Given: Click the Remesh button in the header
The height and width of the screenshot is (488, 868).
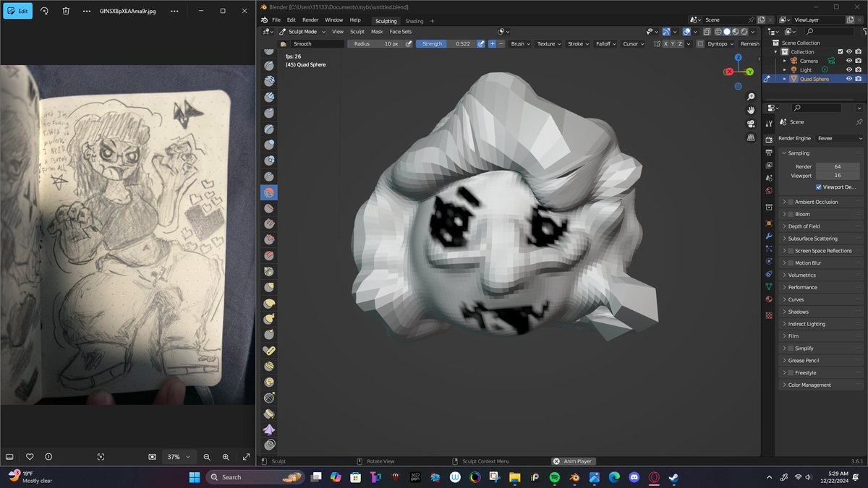Looking at the screenshot, I should 750,44.
